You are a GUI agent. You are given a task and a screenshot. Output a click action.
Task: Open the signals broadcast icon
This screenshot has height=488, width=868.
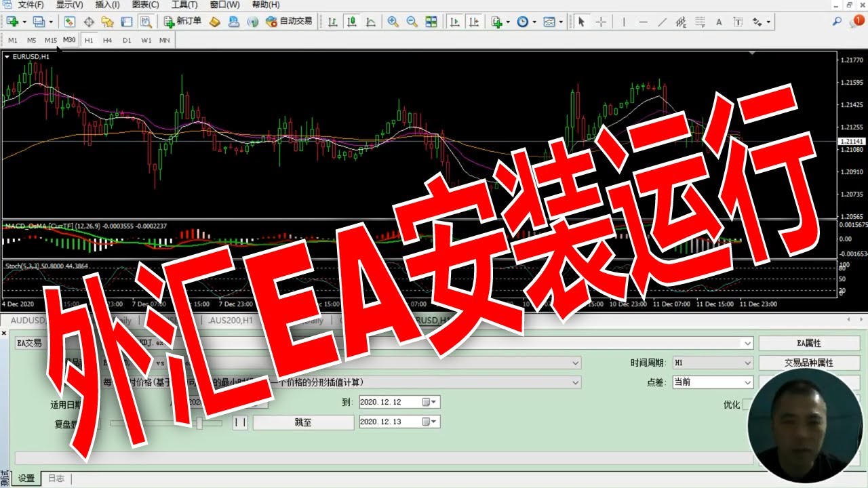click(x=253, y=22)
